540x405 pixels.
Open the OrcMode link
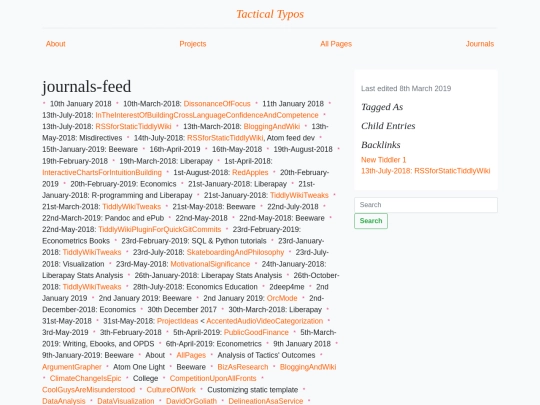pyautogui.click(x=282, y=298)
